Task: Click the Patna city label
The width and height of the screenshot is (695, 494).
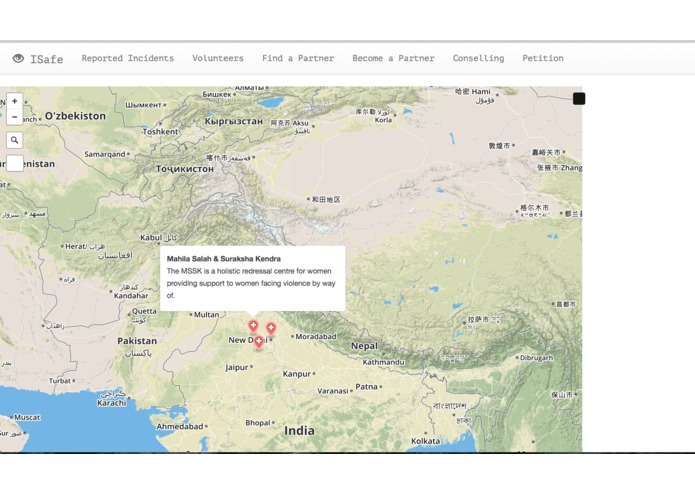Action: [x=367, y=387]
